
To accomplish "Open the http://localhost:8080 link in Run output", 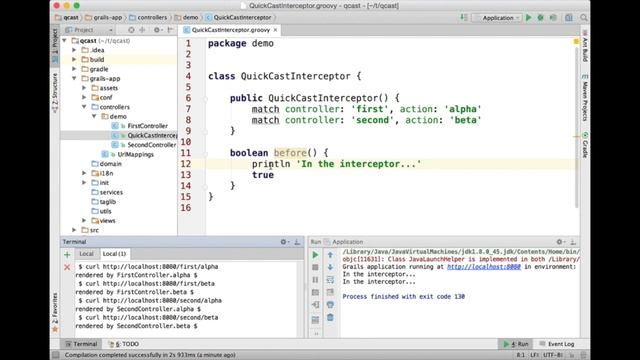I will point(484,267).
